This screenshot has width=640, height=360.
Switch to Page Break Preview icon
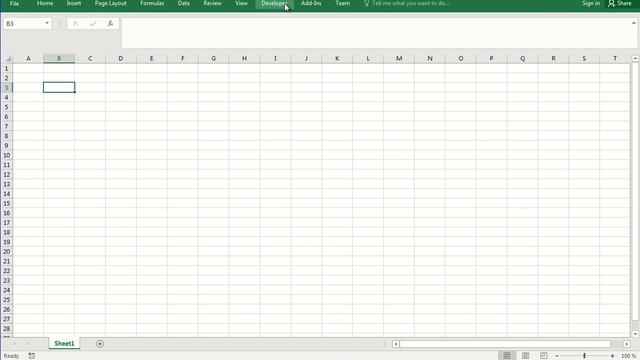(543, 356)
